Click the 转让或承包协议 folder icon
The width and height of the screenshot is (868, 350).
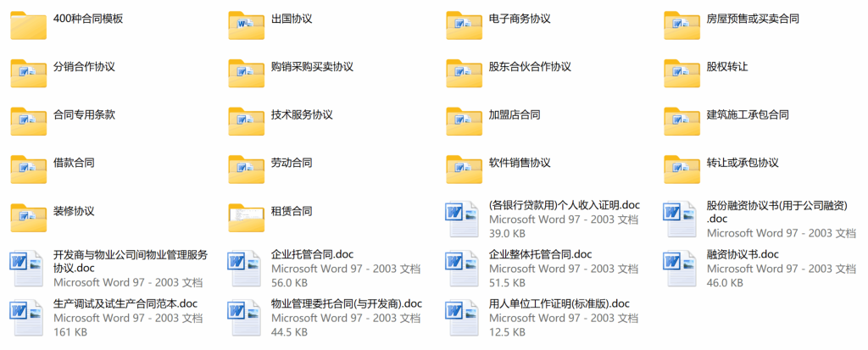point(682,170)
